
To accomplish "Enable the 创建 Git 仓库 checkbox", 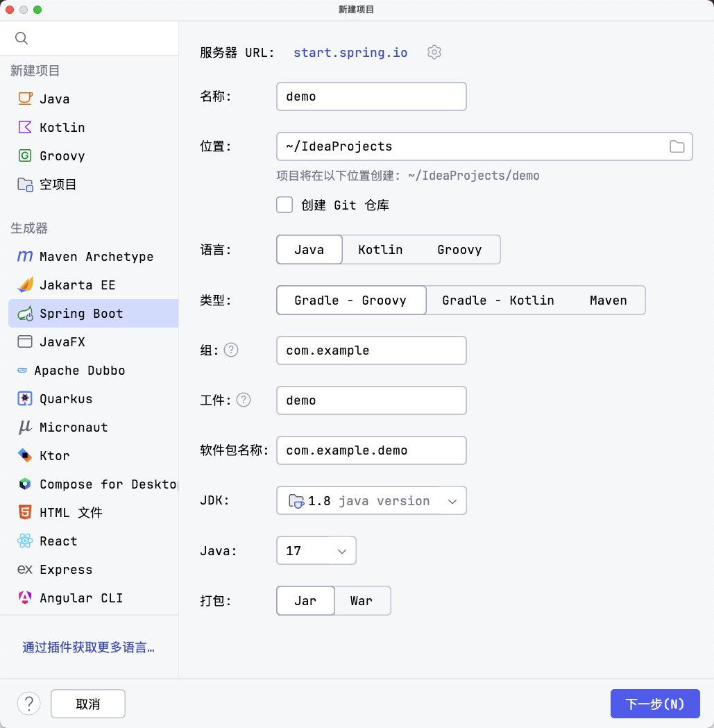I will (284, 205).
